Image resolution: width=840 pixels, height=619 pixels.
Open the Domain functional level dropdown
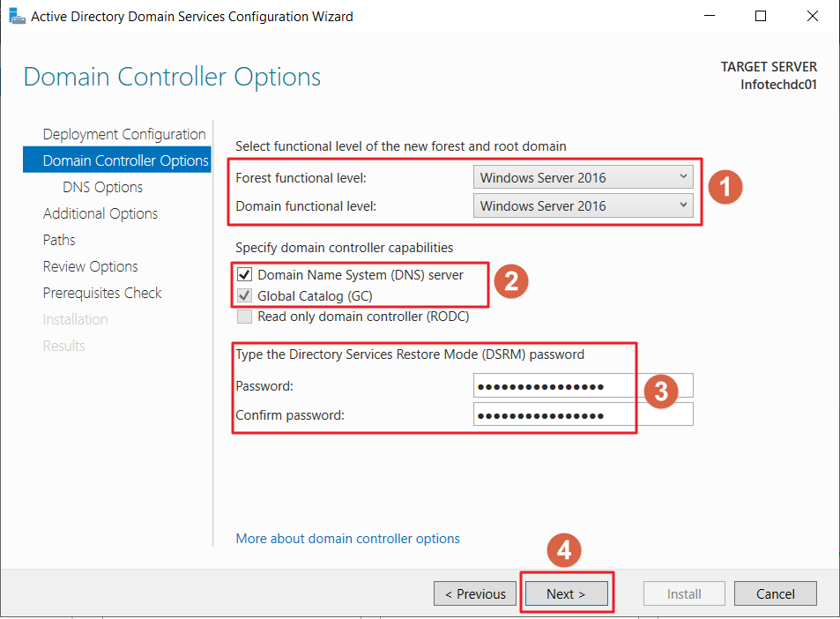583,205
